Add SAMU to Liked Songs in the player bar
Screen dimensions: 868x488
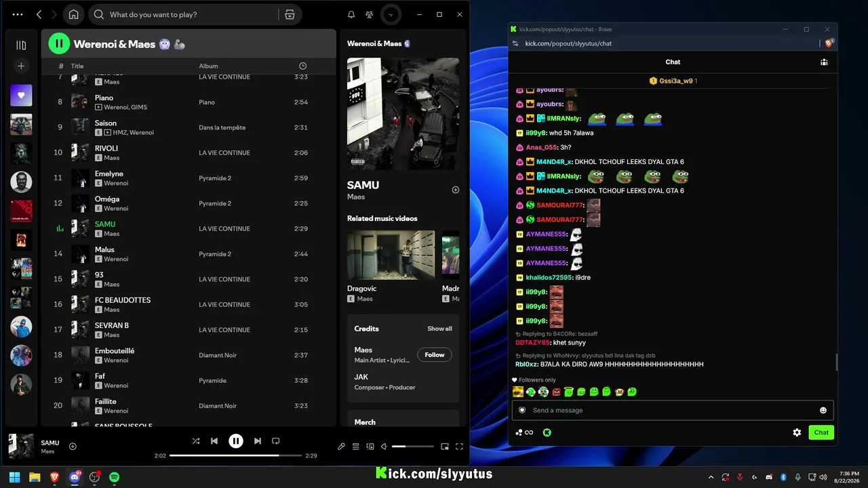click(x=73, y=446)
